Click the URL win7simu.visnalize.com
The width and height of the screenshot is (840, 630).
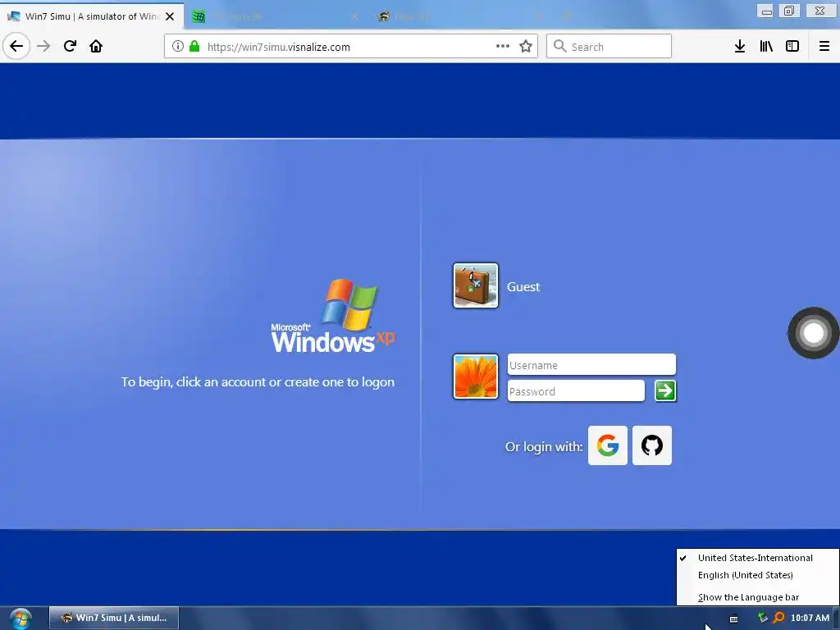[279, 47]
